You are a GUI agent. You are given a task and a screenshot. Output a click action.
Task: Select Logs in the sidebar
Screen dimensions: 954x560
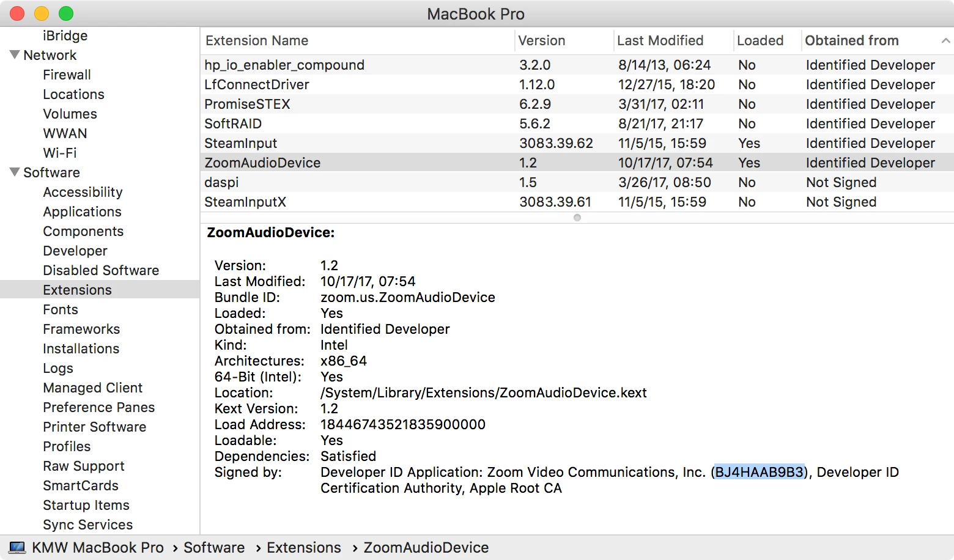pyautogui.click(x=58, y=368)
